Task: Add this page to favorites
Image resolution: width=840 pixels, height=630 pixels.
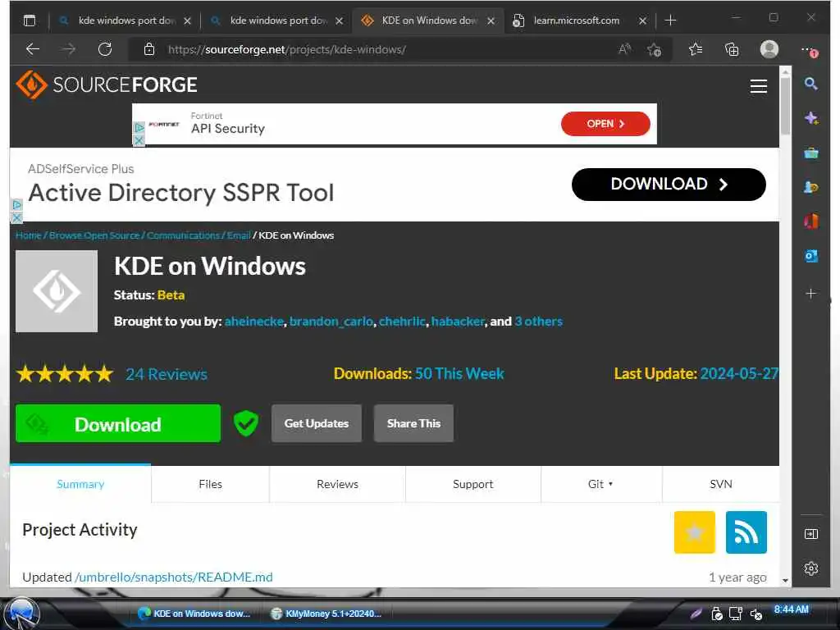Action: 654,49
